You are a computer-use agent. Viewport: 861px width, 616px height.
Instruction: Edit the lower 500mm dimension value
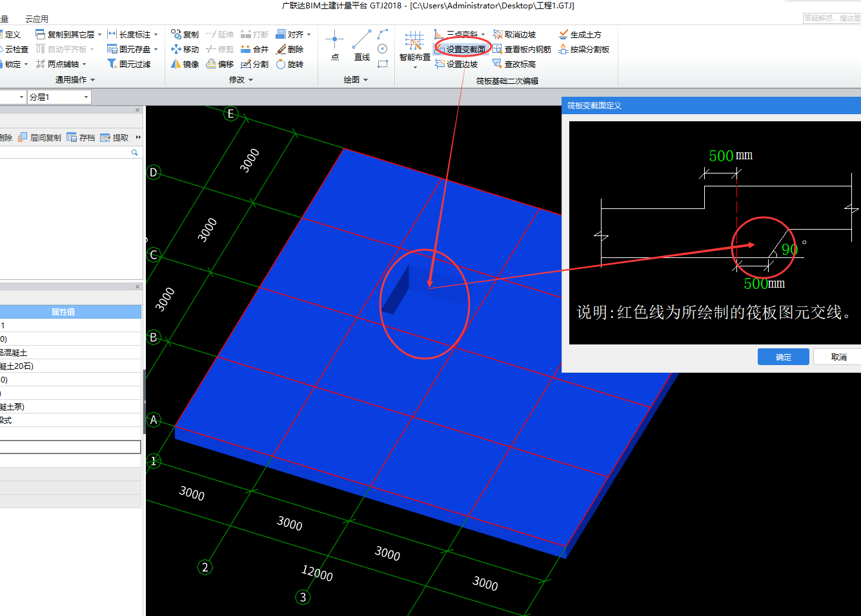[755, 284]
